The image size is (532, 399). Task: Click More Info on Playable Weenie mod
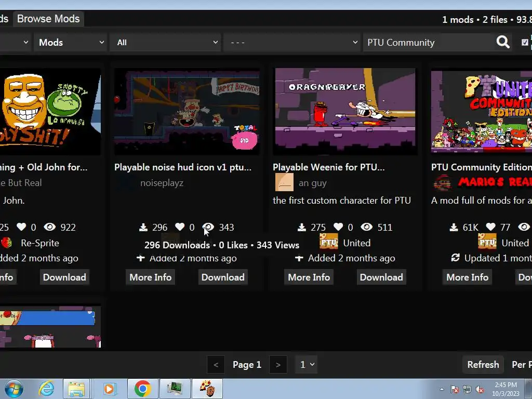[309, 277]
